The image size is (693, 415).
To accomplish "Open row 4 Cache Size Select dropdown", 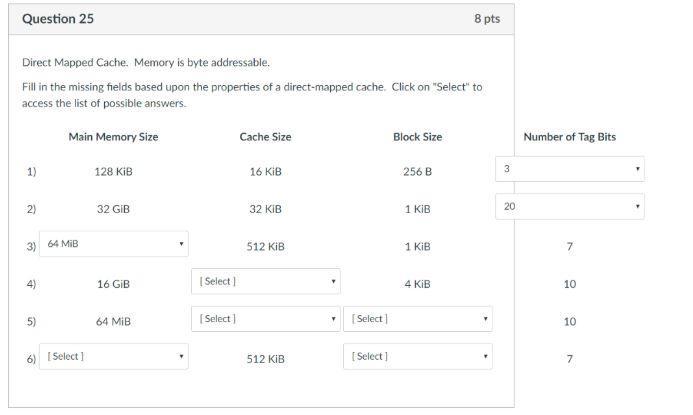I will [265, 282].
